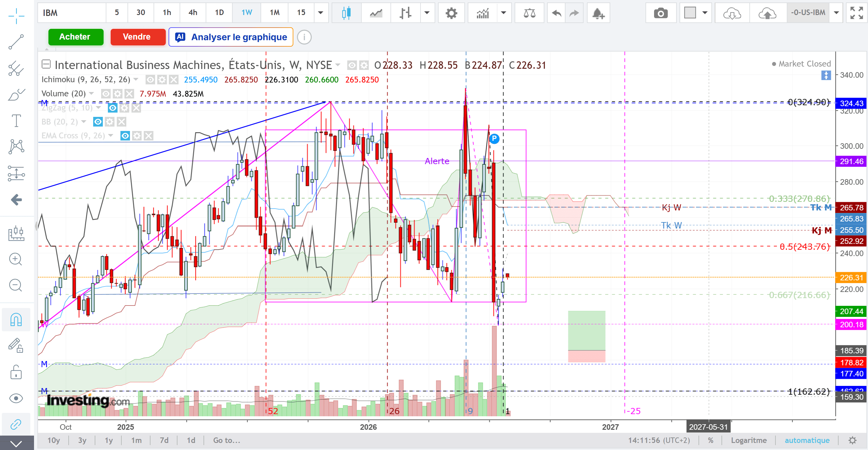Open the info icon beside Analyser

click(x=304, y=37)
